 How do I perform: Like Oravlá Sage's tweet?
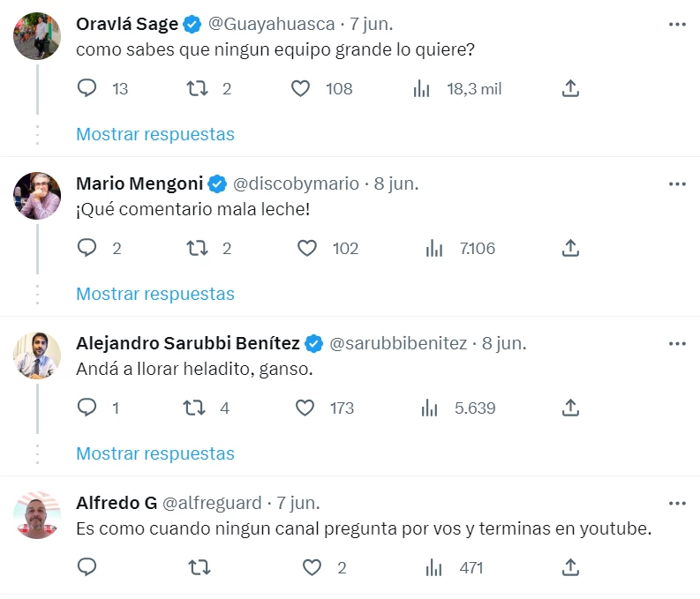[301, 88]
